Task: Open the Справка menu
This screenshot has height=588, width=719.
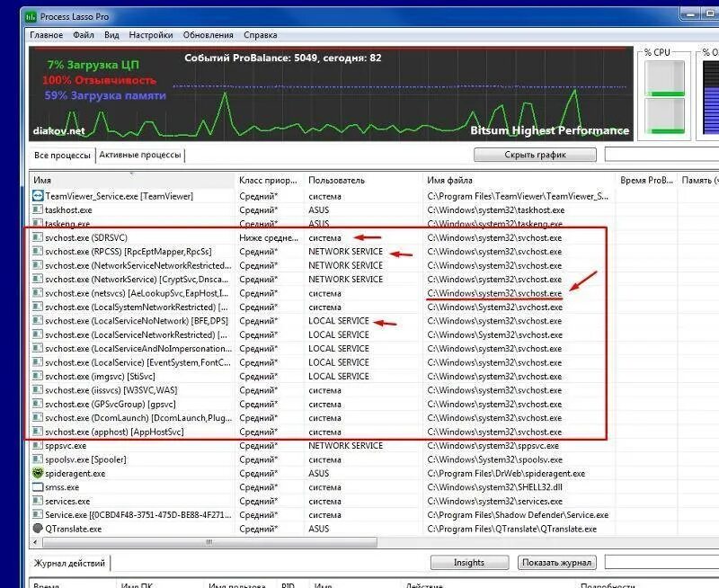Action: [x=261, y=35]
